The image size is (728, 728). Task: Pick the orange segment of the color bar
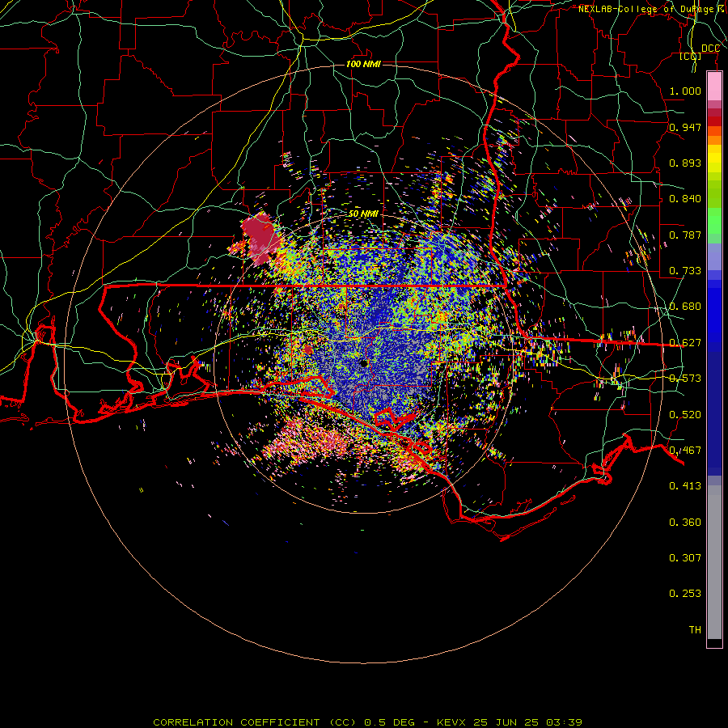pyautogui.click(x=714, y=140)
